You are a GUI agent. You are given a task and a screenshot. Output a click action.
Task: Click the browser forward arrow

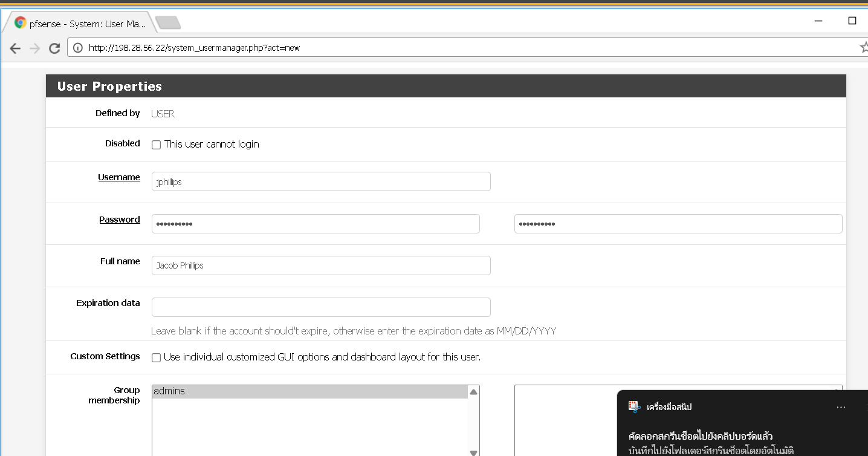34,48
